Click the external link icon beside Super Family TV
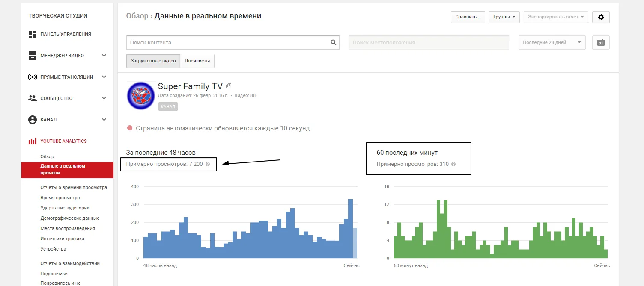Image resolution: width=644 pixels, height=286 pixels. click(x=229, y=86)
